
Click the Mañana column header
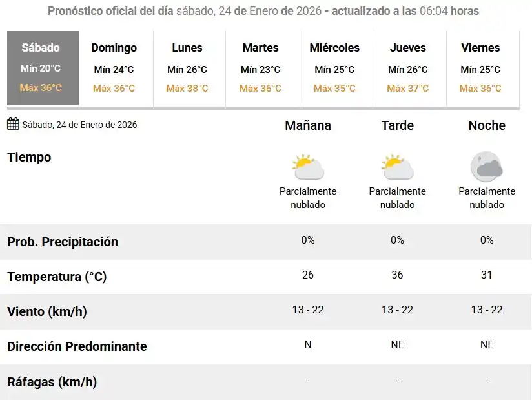(308, 125)
